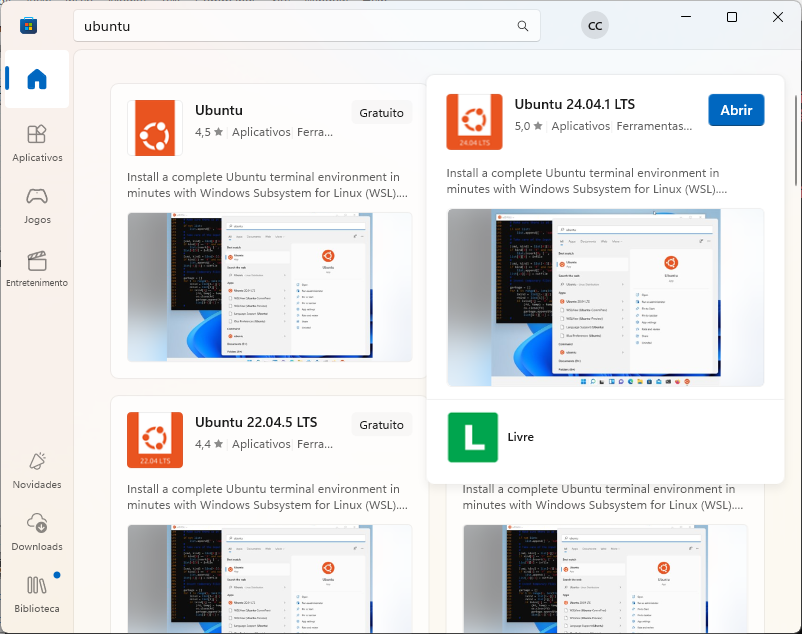
Task: Open the CC user profile avatar
Action: point(595,26)
